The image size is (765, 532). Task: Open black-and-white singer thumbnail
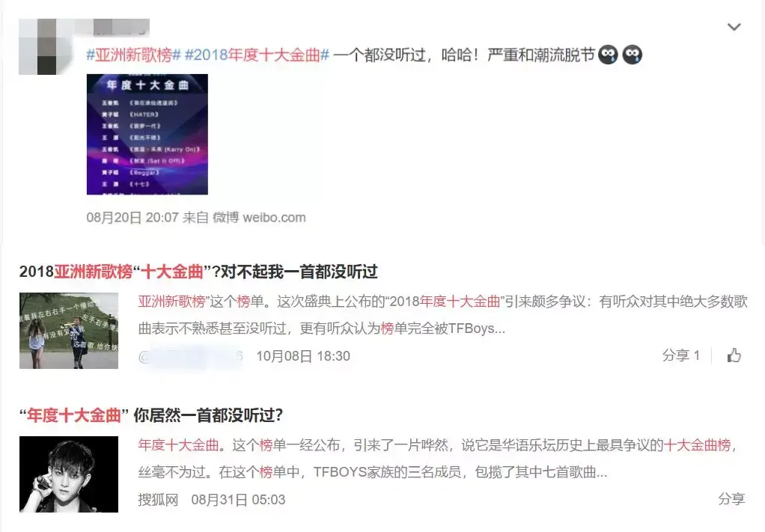(69, 474)
